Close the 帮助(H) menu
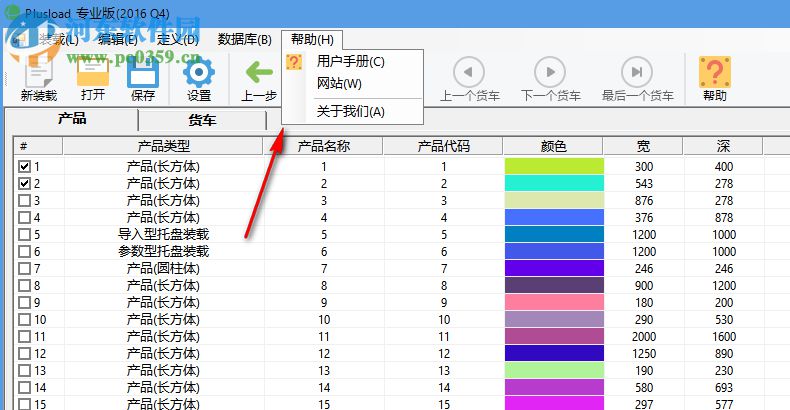The width and height of the screenshot is (790, 410). point(312,39)
